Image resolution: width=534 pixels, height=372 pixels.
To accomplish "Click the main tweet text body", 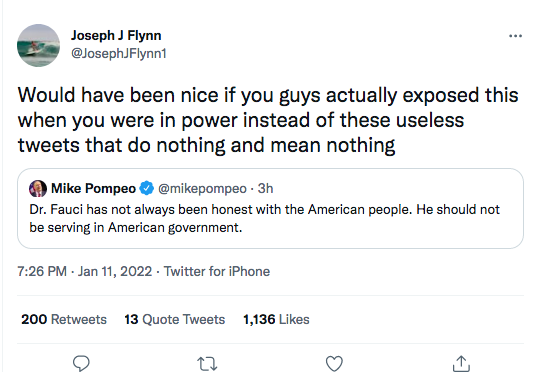I will click(268, 120).
